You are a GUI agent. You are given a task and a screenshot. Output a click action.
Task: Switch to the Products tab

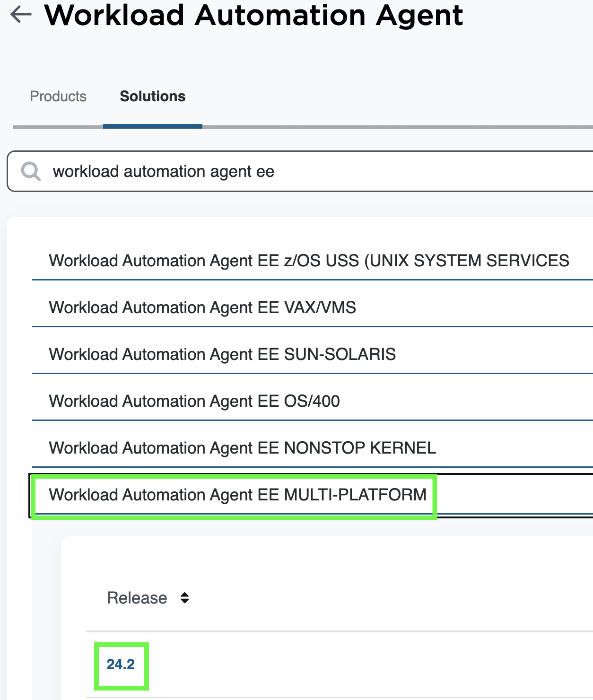pyautogui.click(x=58, y=96)
